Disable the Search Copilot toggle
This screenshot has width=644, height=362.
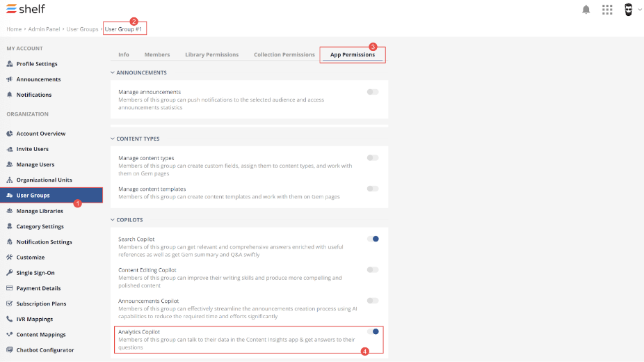(x=373, y=239)
